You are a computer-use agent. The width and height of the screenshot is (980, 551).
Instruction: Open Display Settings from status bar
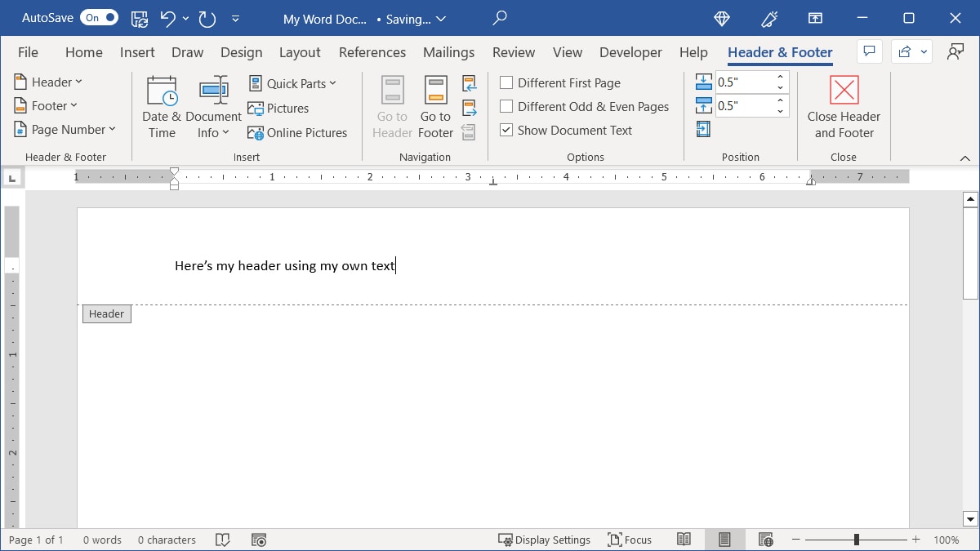tap(544, 540)
